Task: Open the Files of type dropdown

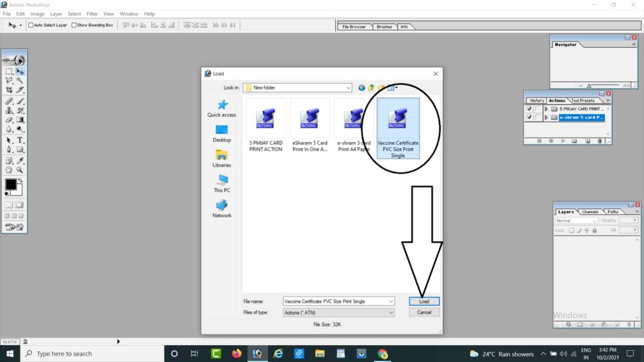Action: pos(391,313)
